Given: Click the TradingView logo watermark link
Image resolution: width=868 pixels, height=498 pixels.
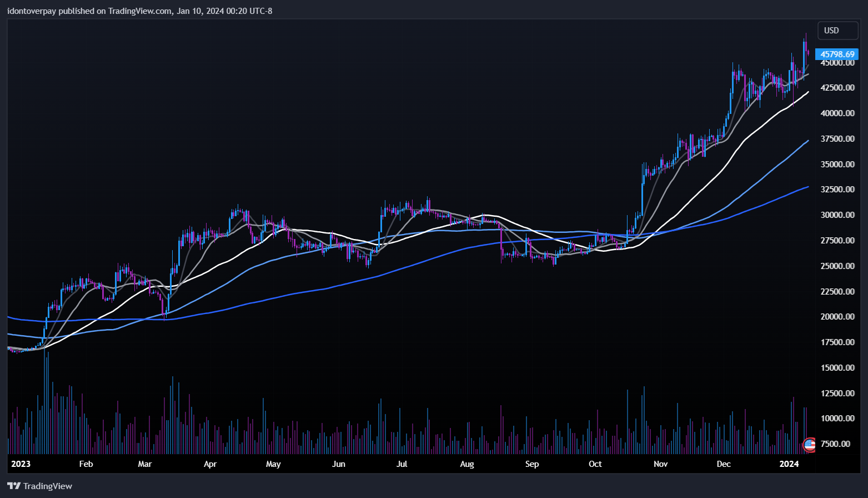Looking at the screenshot, I should [x=40, y=486].
